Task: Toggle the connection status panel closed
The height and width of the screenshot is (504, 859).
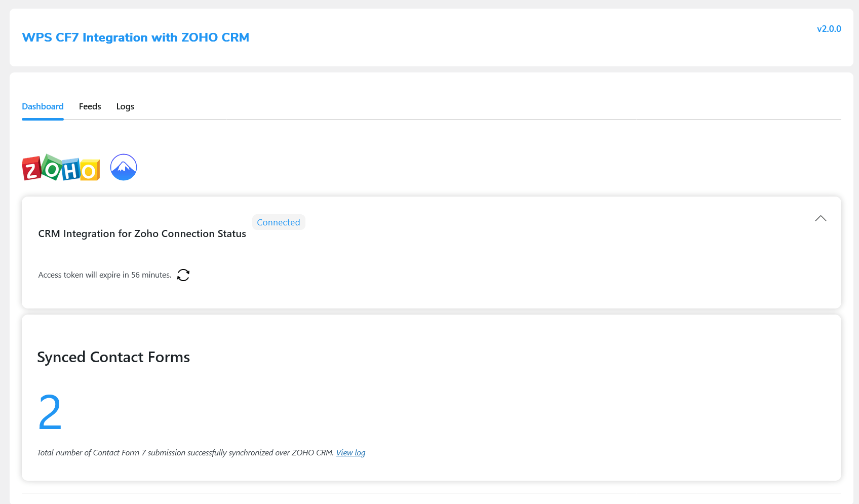Action: [x=821, y=218]
